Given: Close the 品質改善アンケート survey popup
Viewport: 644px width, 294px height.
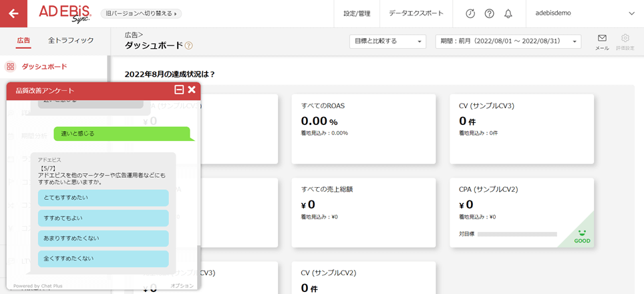Looking at the screenshot, I should pyautogui.click(x=192, y=90).
